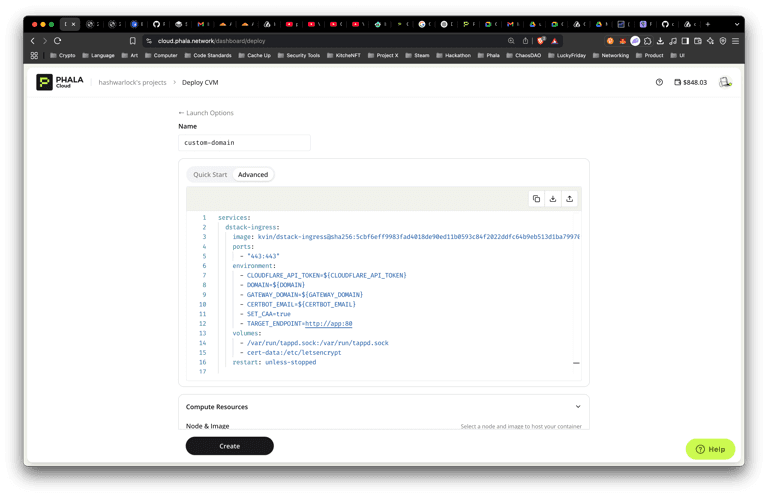
Task: Open the help question mark icon in header
Action: [659, 82]
